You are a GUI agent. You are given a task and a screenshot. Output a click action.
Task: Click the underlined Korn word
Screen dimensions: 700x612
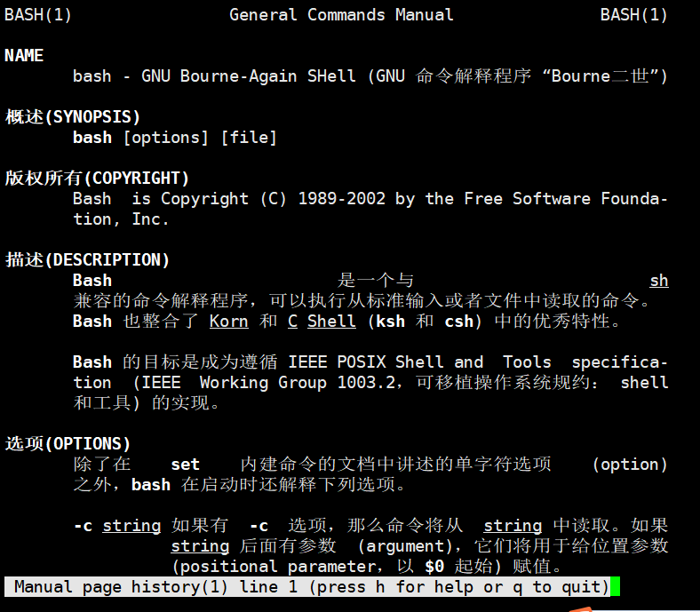[228, 322]
